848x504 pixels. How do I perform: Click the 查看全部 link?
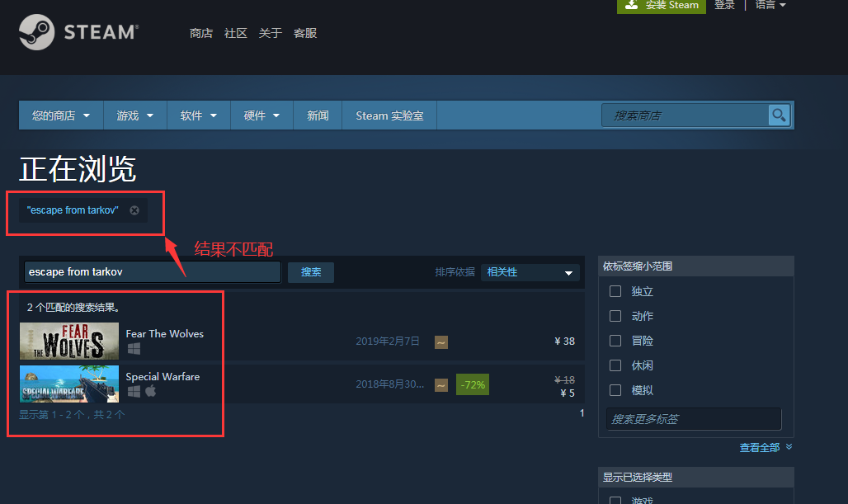pyautogui.click(x=759, y=448)
